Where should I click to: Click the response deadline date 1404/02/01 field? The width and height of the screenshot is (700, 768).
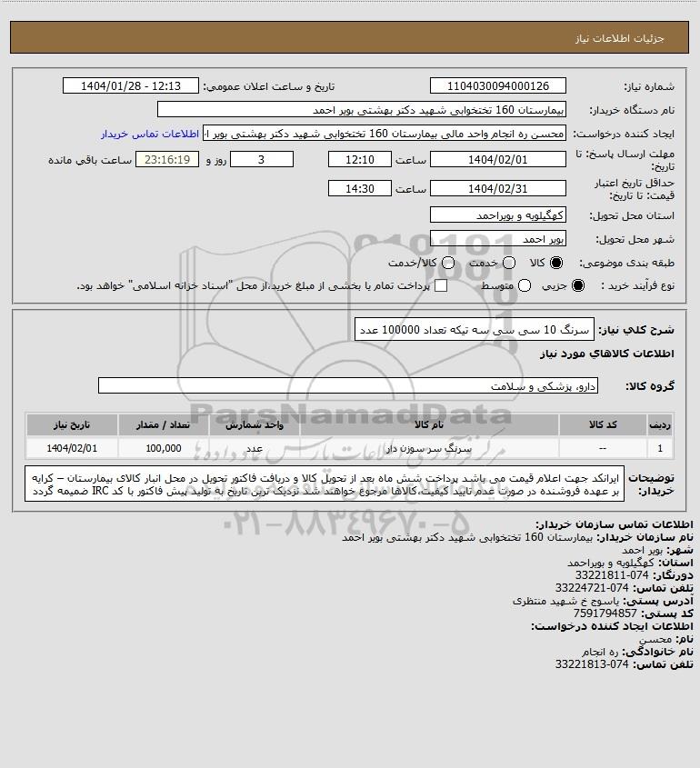tap(497, 160)
